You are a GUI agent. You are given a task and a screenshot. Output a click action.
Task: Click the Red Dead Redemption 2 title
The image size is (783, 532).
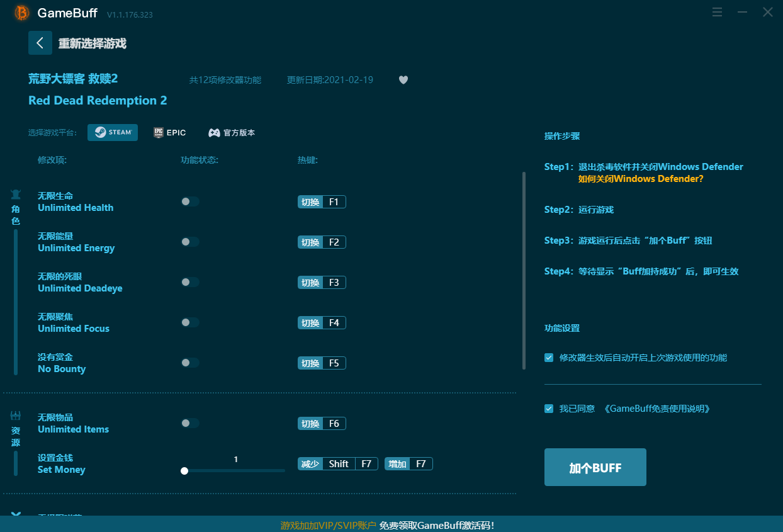[x=98, y=101]
